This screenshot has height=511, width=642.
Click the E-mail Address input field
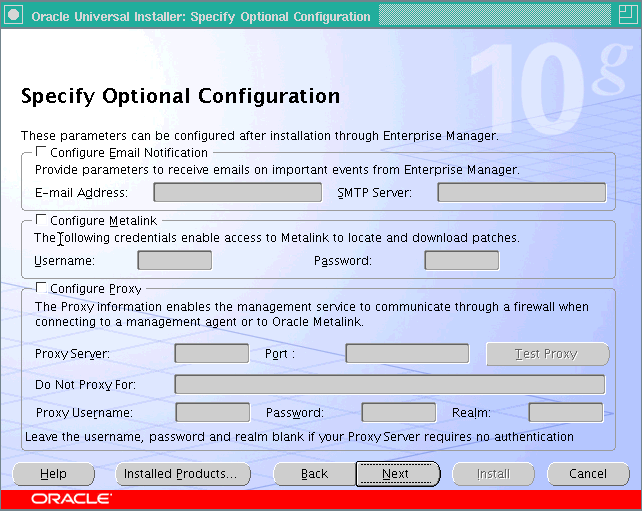[238, 193]
